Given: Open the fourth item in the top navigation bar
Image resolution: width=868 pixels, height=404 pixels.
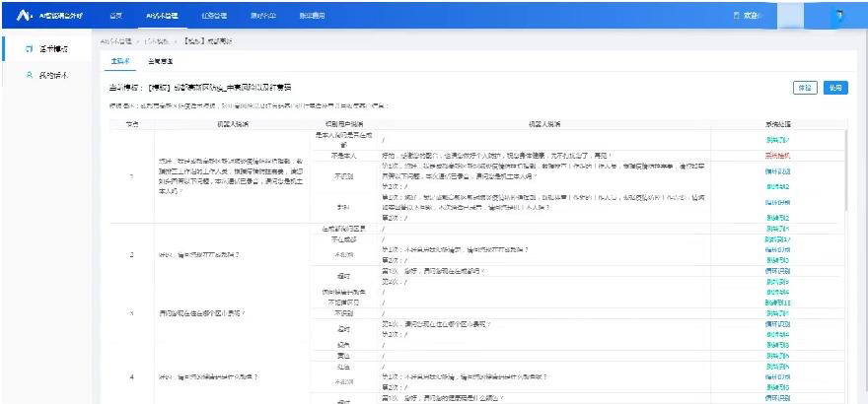Looking at the screenshot, I should [x=260, y=16].
